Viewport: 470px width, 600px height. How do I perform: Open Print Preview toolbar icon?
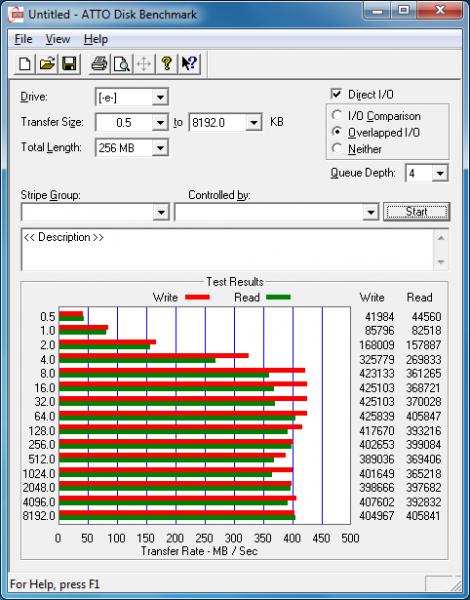click(x=122, y=64)
